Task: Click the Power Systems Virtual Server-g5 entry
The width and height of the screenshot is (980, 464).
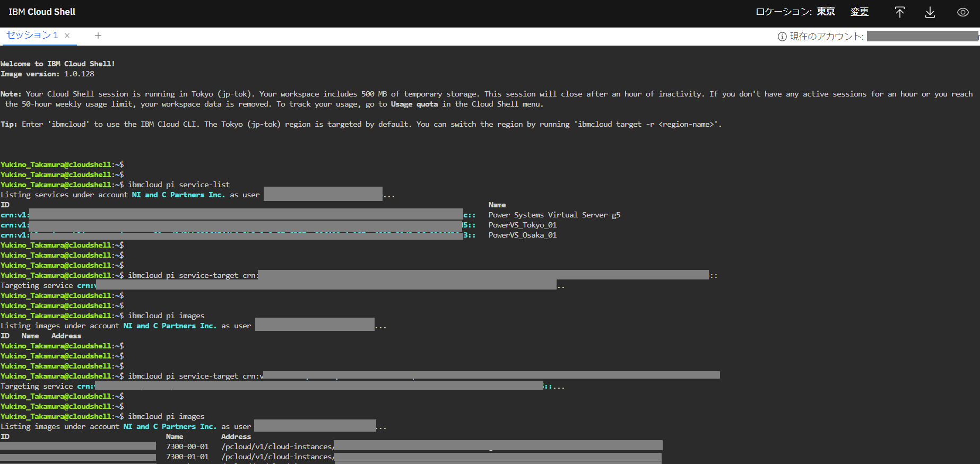Action: click(554, 215)
